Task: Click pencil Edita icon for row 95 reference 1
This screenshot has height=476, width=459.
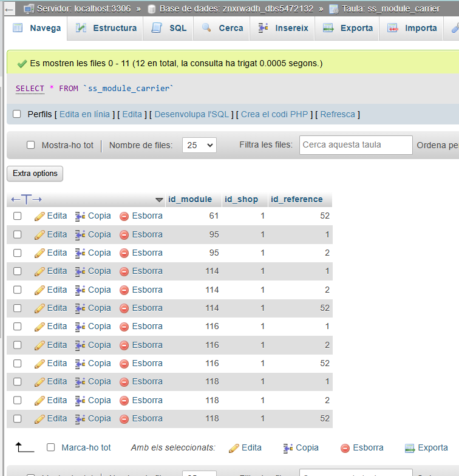Action: pos(39,234)
